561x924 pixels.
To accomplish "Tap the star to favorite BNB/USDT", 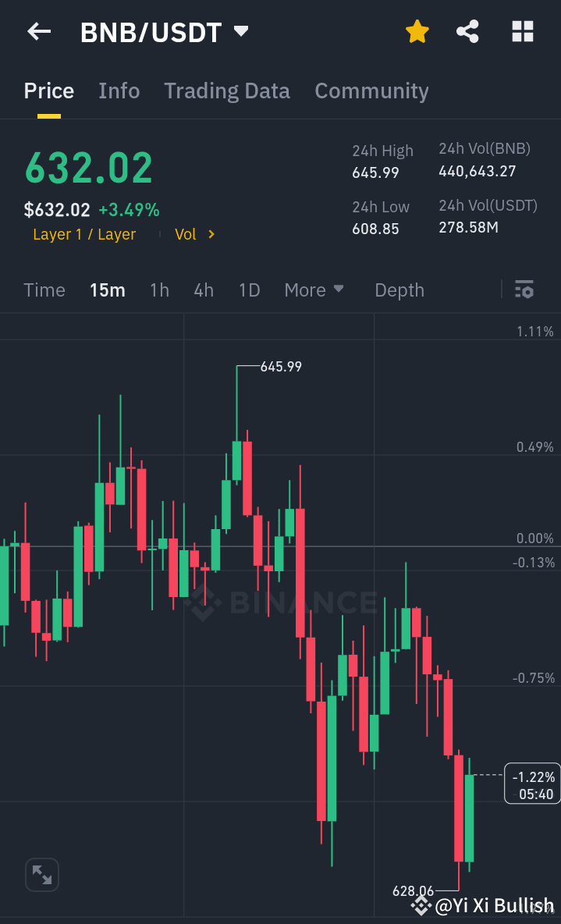I will [417, 31].
